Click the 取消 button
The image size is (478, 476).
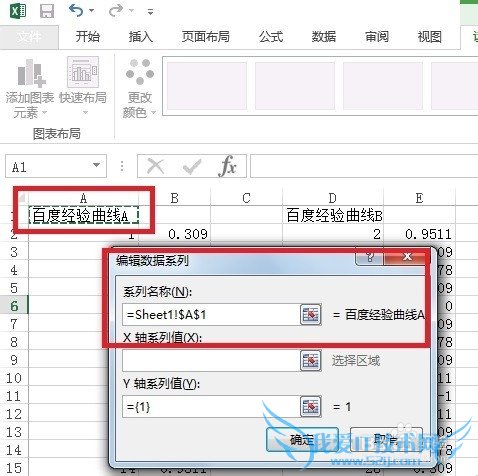click(387, 440)
